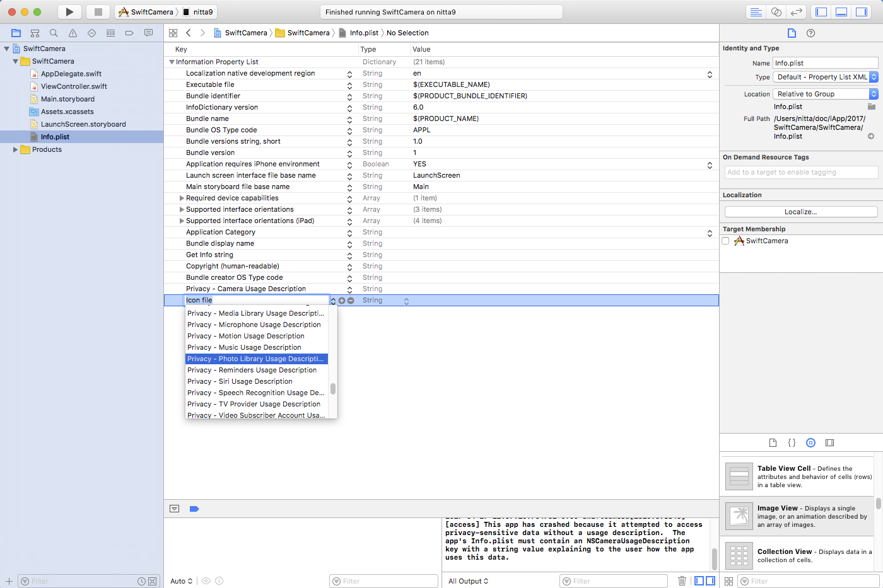Viewport: 883px width, 588px height.
Task: Expand Required device capabilities array
Action: tap(182, 198)
